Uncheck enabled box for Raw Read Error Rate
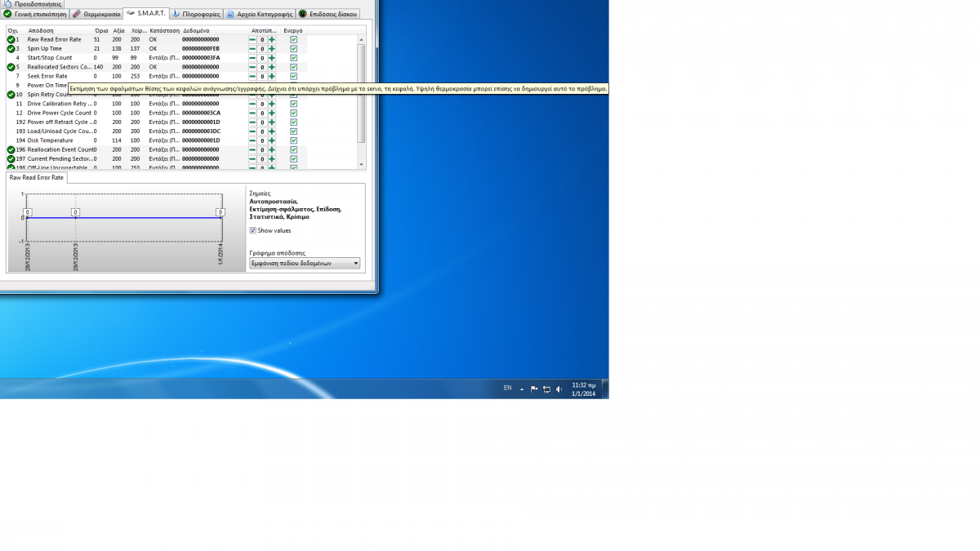This screenshot has height=551, width=980. pyautogui.click(x=293, y=39)
